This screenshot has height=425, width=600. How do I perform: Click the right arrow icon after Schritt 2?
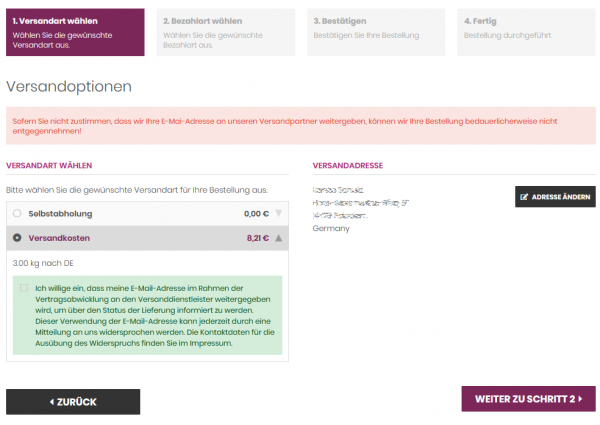click(581, 399)
